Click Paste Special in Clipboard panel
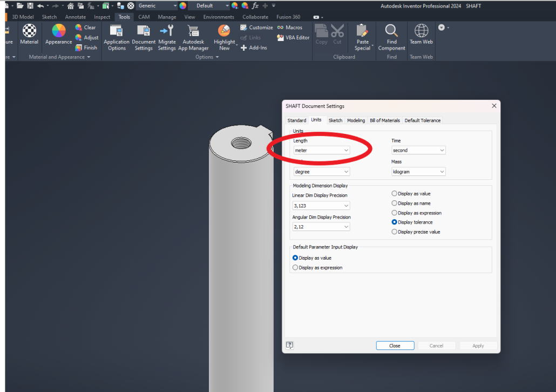This screenshot has width=556, height=392. (x=362, y=37)
